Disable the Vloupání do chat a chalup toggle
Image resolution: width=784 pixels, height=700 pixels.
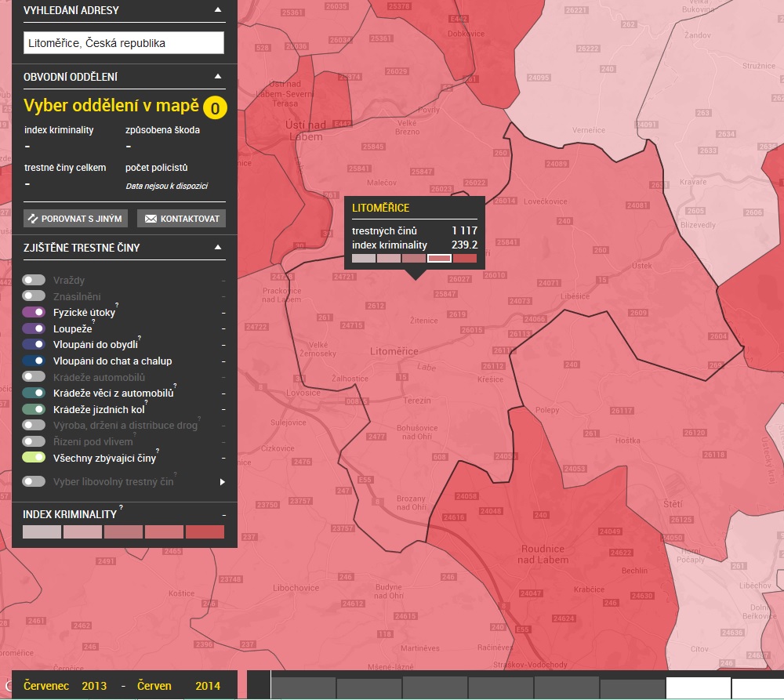(34, 361)
